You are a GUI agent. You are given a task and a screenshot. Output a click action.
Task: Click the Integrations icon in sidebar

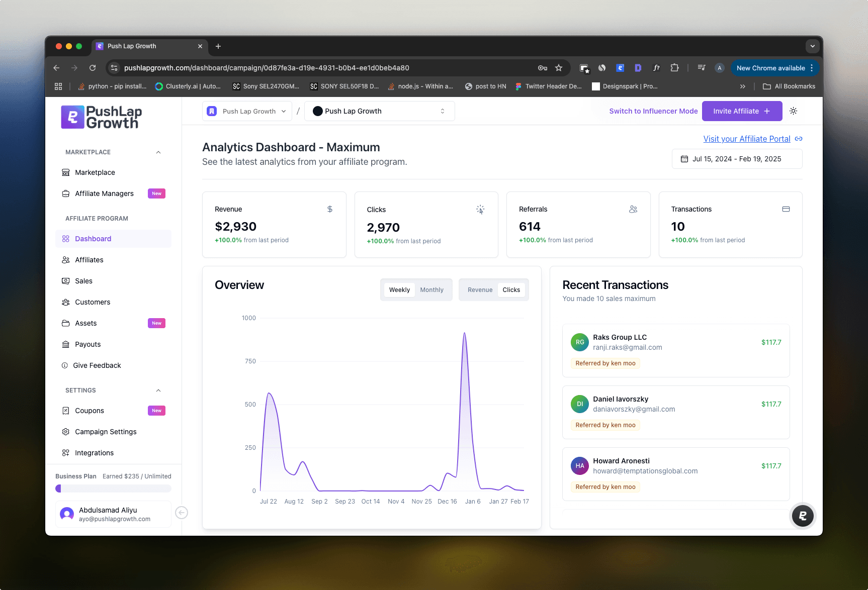click(x=66, y=453)
